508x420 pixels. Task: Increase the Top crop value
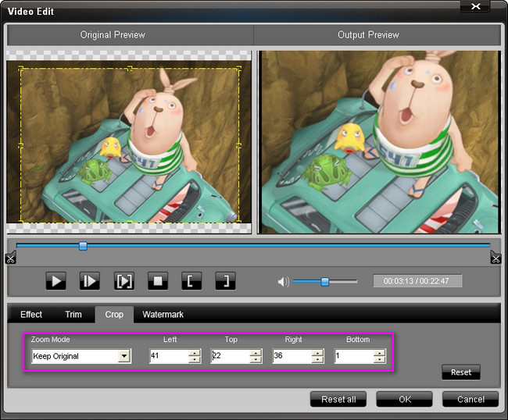[256, 353]
